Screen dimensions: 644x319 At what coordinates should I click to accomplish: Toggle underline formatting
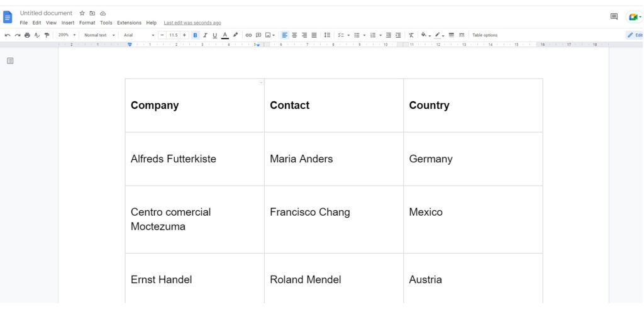214,35
